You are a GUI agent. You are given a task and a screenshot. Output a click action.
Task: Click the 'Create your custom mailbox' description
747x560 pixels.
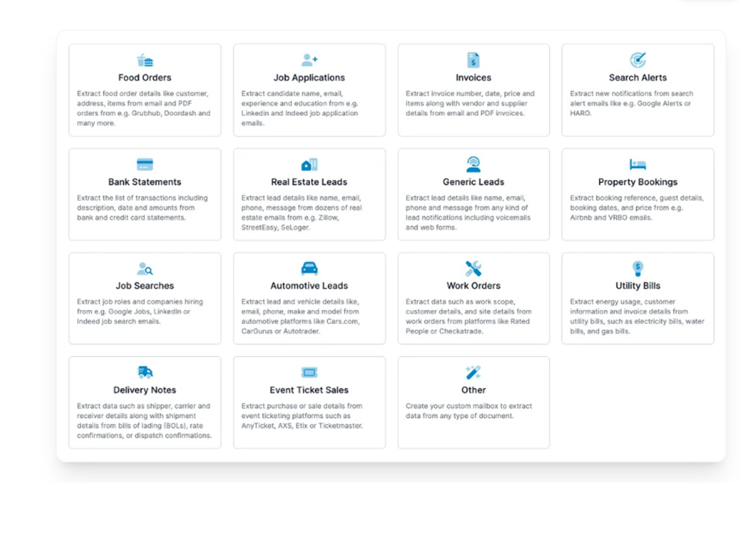[x=469, y=411]
